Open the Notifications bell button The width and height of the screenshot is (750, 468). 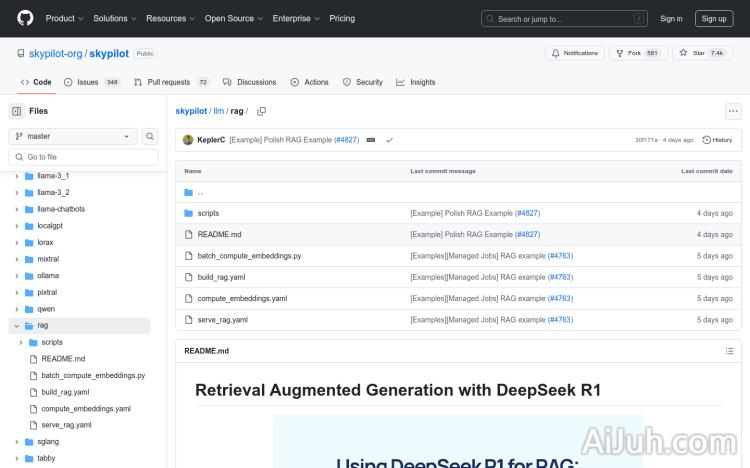(574, 53)
